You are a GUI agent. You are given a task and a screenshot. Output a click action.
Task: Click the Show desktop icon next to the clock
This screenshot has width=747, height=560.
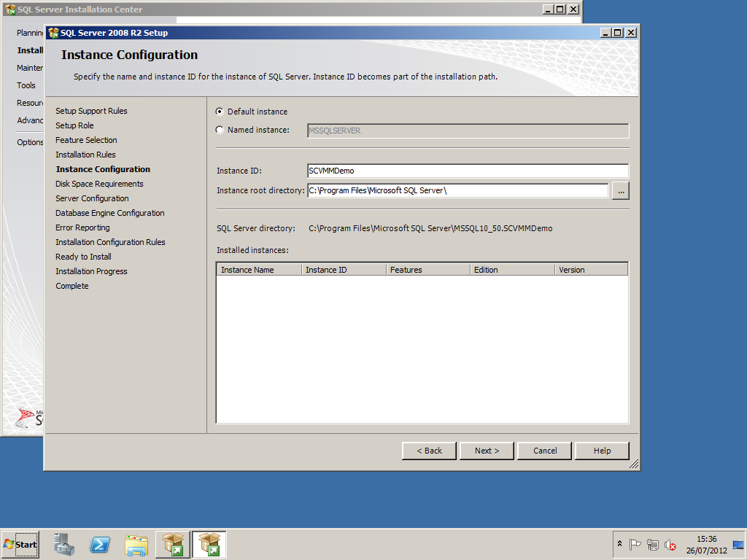(x=738, y=544)
